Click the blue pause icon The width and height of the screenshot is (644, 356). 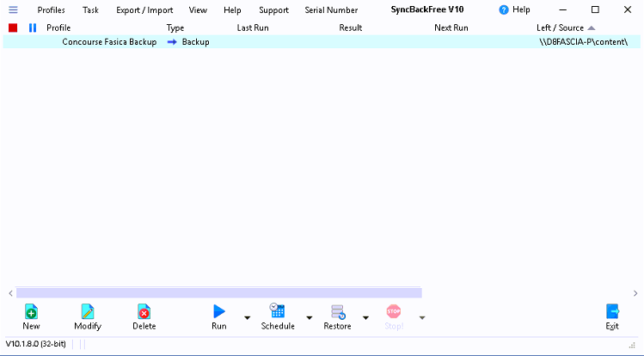tap(33, 28)
